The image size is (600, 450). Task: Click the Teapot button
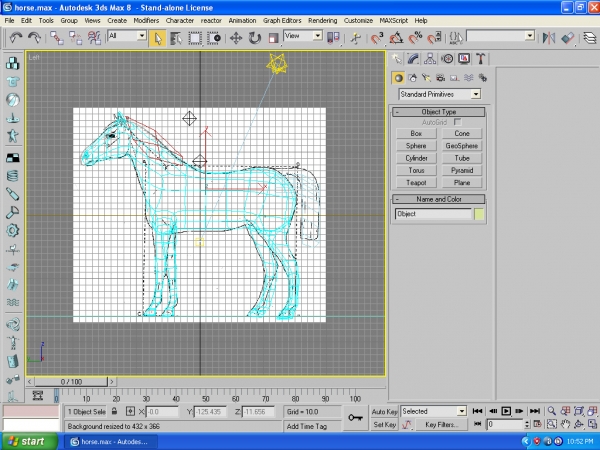pos(416,183)
